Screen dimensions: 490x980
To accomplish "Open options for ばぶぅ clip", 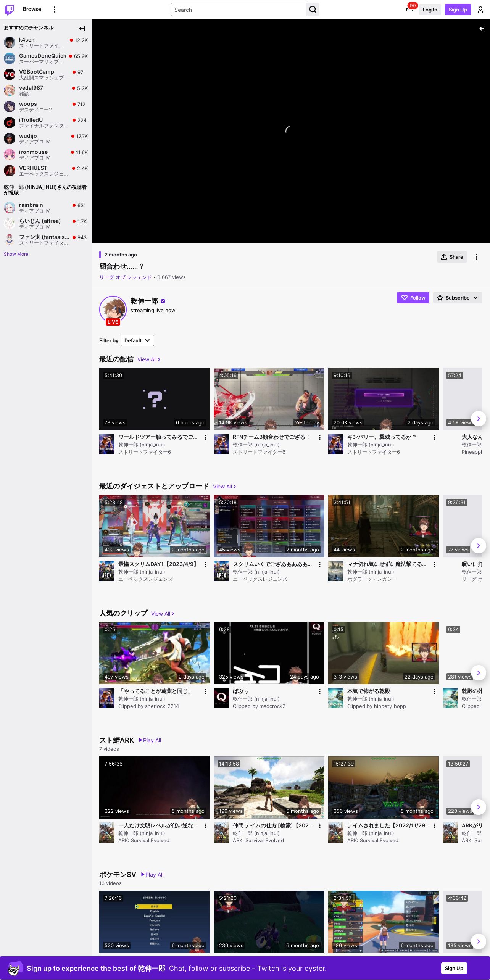I will (x=320, y=691).
